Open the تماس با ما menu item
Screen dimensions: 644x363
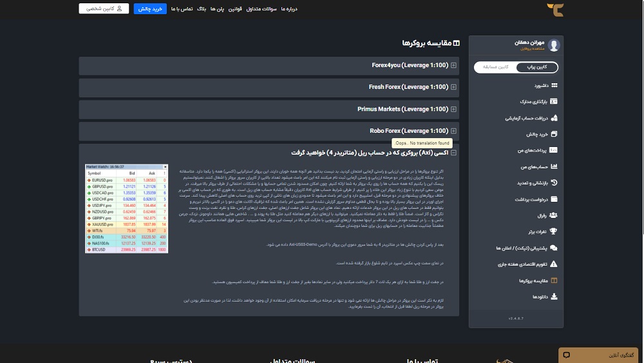(x=182, y=9)
